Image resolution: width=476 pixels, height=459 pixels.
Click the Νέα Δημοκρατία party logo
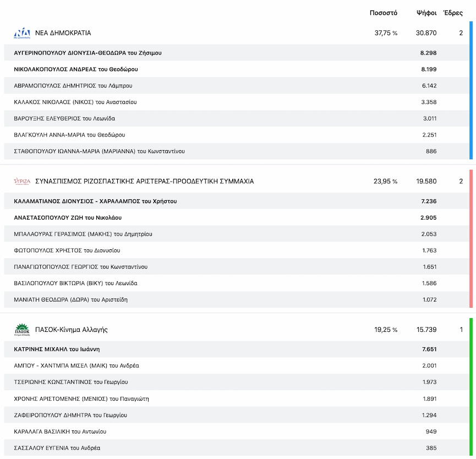tap(22, 33)
